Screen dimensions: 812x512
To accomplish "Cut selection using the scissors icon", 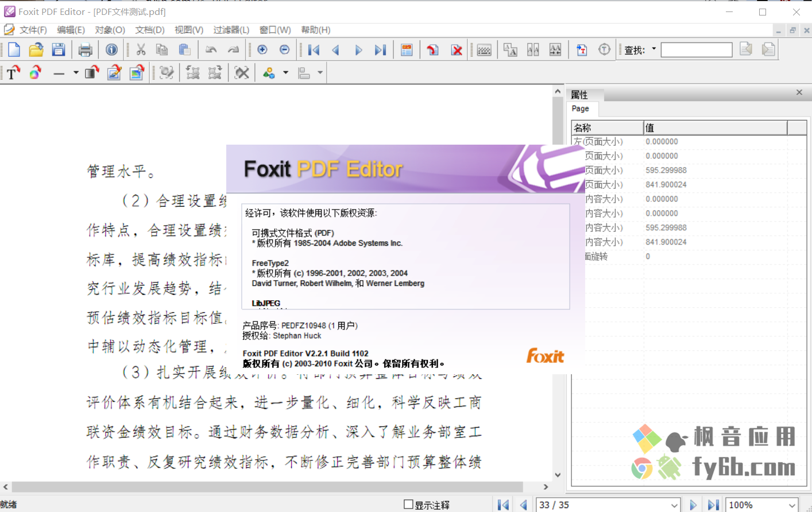I will point(141,50).
